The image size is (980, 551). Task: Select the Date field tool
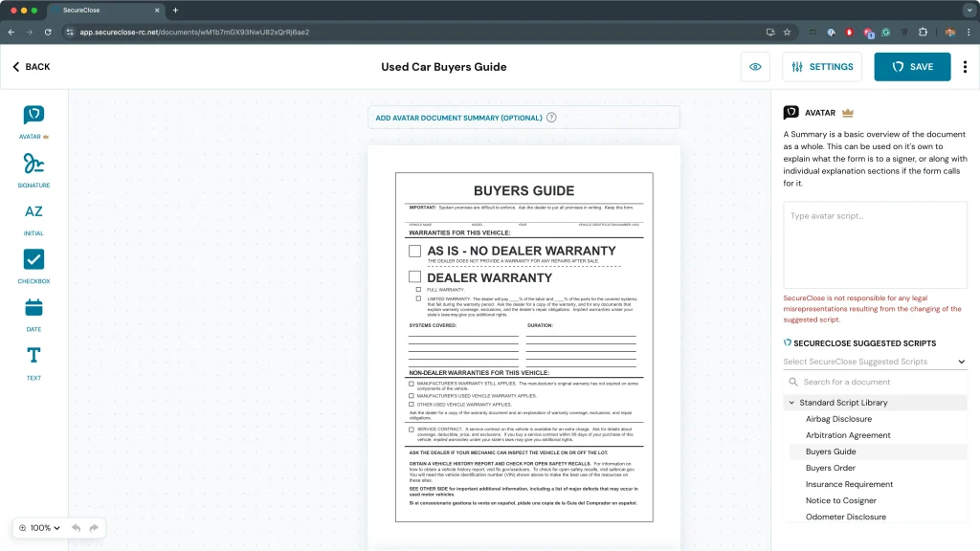tap(33, 308)
